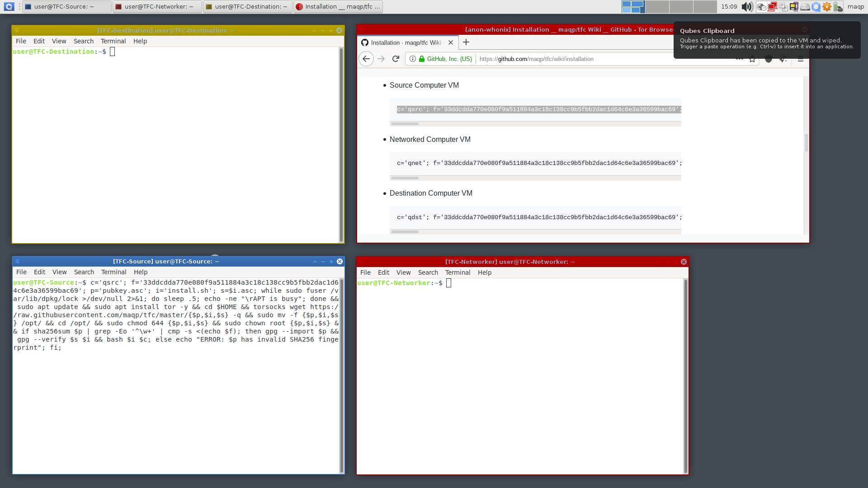Show site information icon in address bar
868x488 pixels.
point(413,59)
